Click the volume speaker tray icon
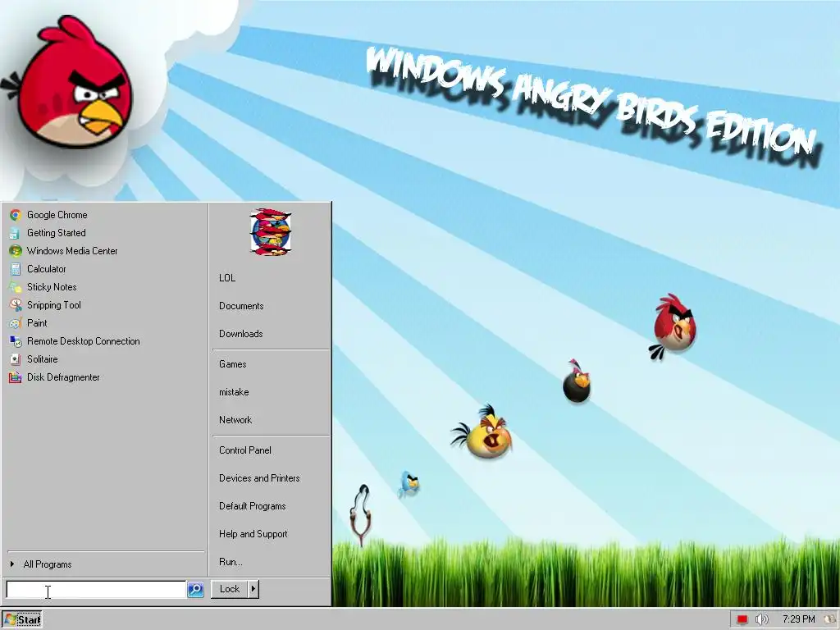Image resolution: width=840 pixels, height=630 pixels. (x=761, y=619)
